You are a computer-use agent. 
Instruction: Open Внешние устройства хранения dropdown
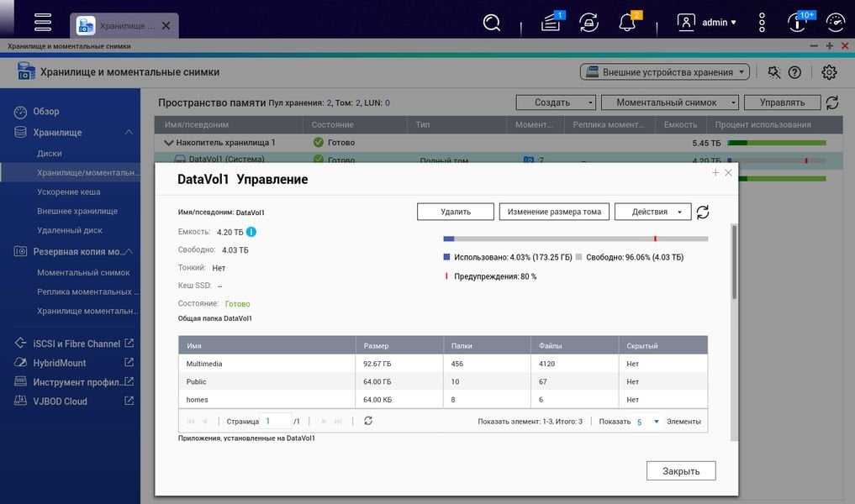click(x=665, y=72)
